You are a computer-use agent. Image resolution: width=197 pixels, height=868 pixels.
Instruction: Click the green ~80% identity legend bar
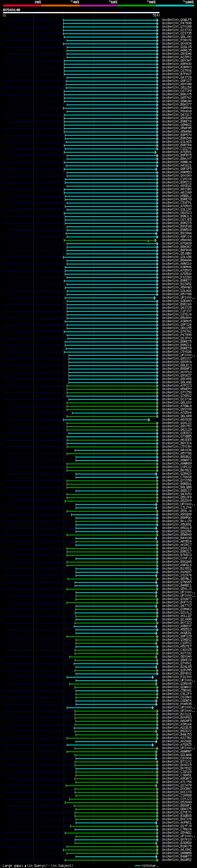137,6
